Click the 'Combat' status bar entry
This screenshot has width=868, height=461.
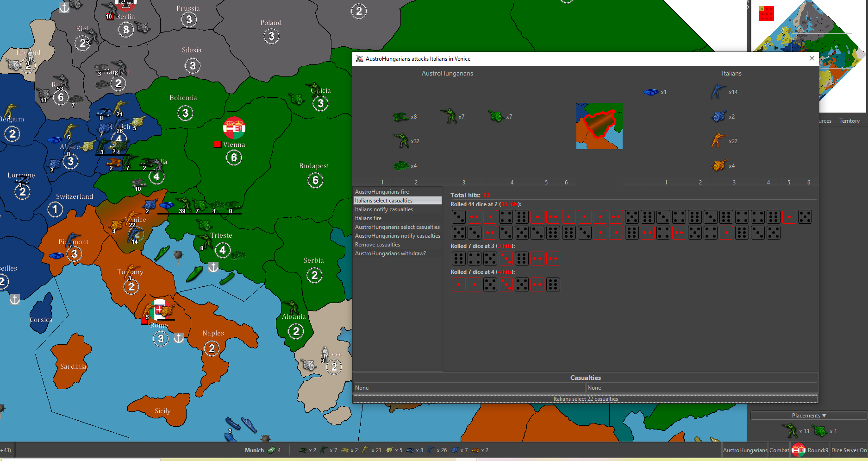coord(779,450)
